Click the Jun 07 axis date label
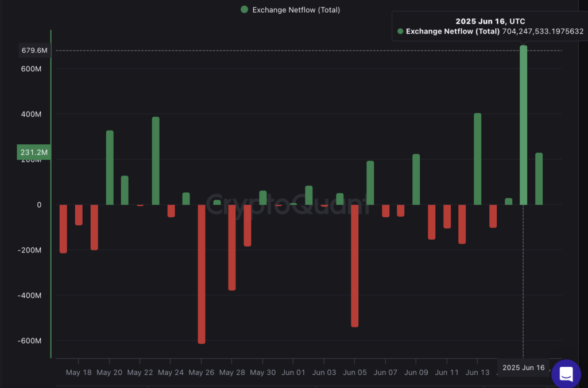 [x=385, y=372]
